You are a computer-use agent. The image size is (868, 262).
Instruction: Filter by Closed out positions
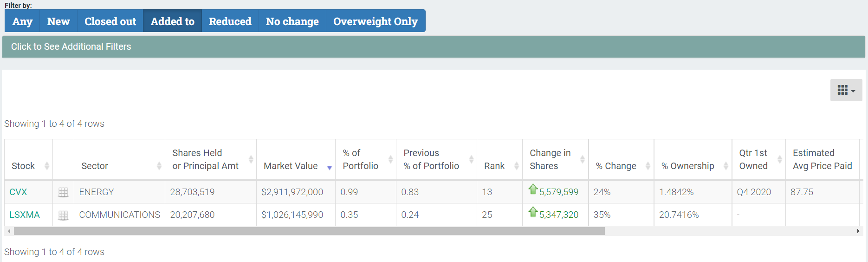[x=110, y=21]
